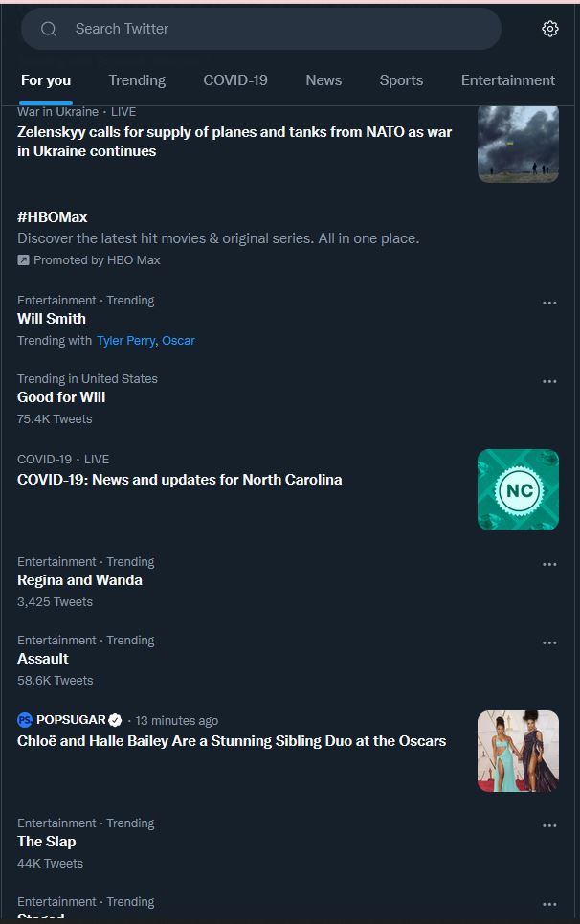Screen dimensions: 580x924
Task: Select the Sports tab
Action: click(401, 80)
